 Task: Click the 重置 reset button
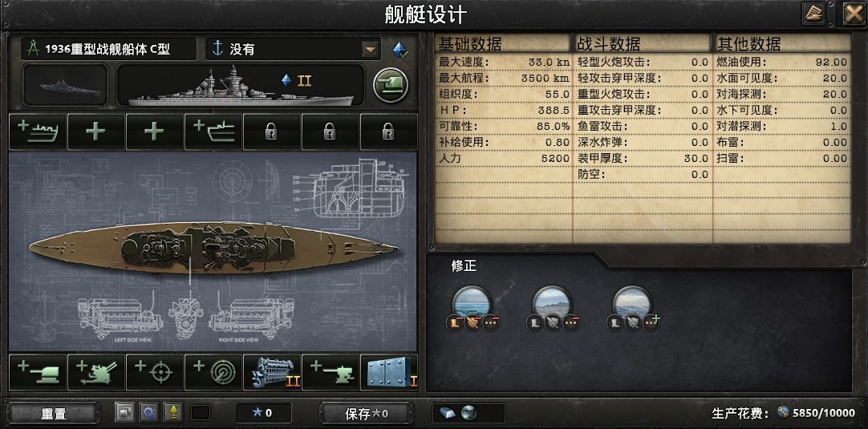click(x=54, y=413)
